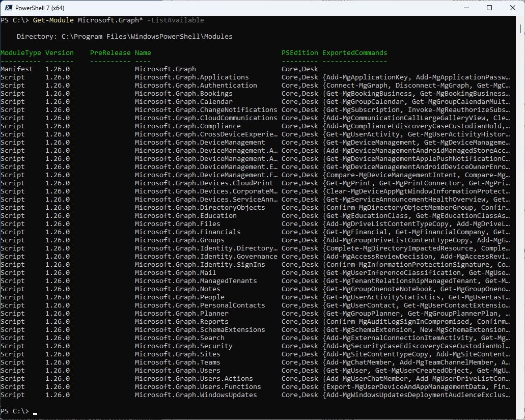
Task: Select Microsoft.Graph.Users.Actions module name
Action: point(194,378)
